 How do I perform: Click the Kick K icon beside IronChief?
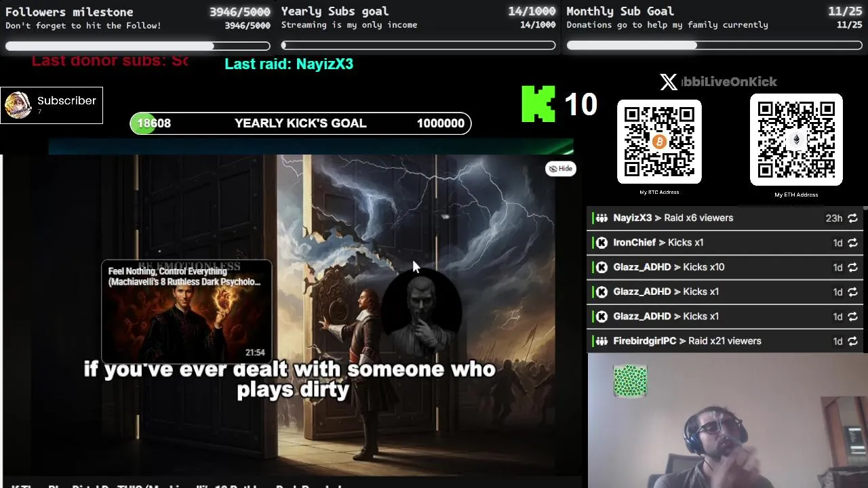[601, 243]
